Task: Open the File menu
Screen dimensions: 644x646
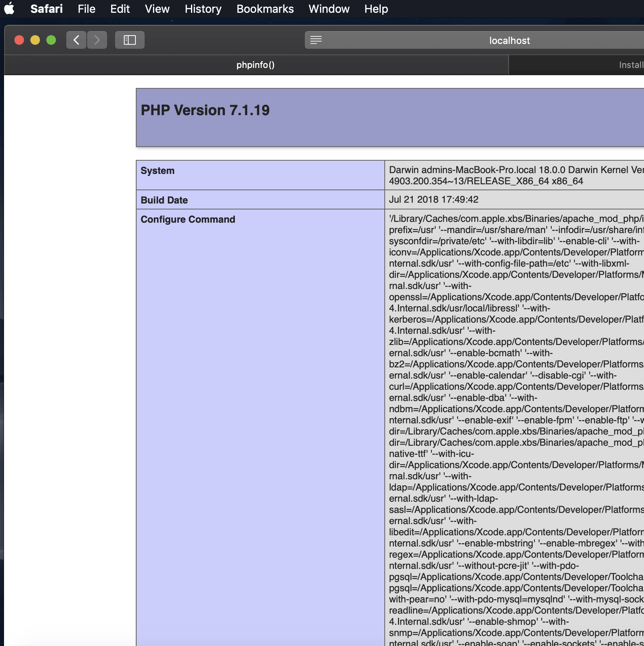Action: tap(86, 8)
